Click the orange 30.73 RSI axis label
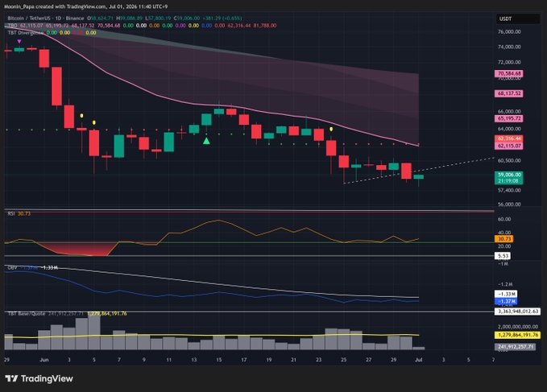 504,239
